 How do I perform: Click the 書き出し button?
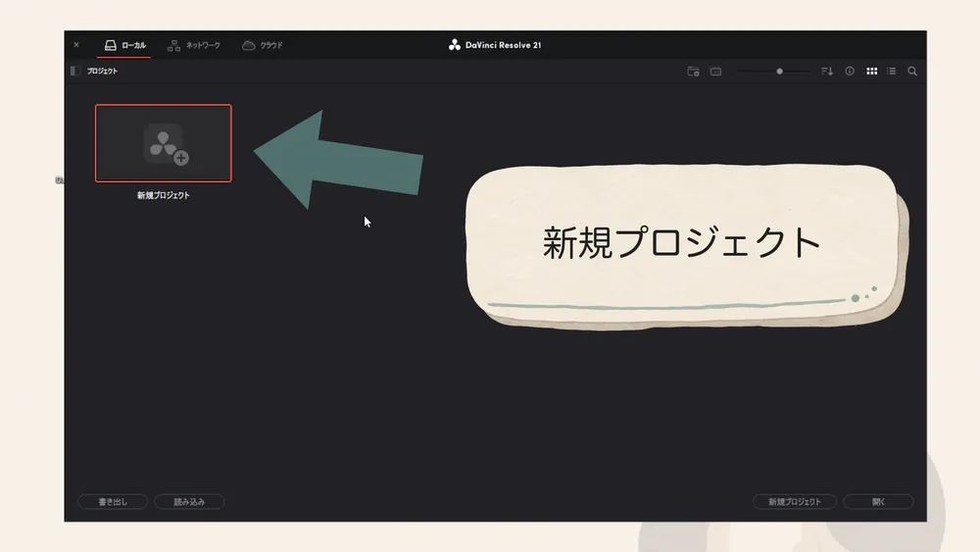113,501
